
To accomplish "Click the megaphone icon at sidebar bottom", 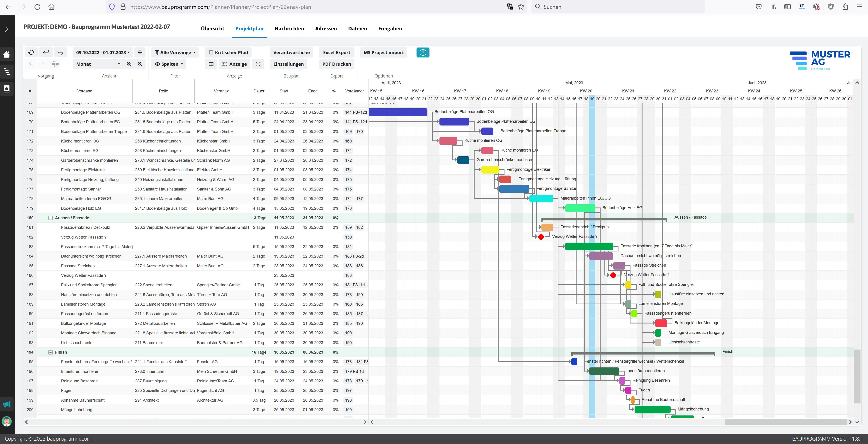I will click(6, 404).
